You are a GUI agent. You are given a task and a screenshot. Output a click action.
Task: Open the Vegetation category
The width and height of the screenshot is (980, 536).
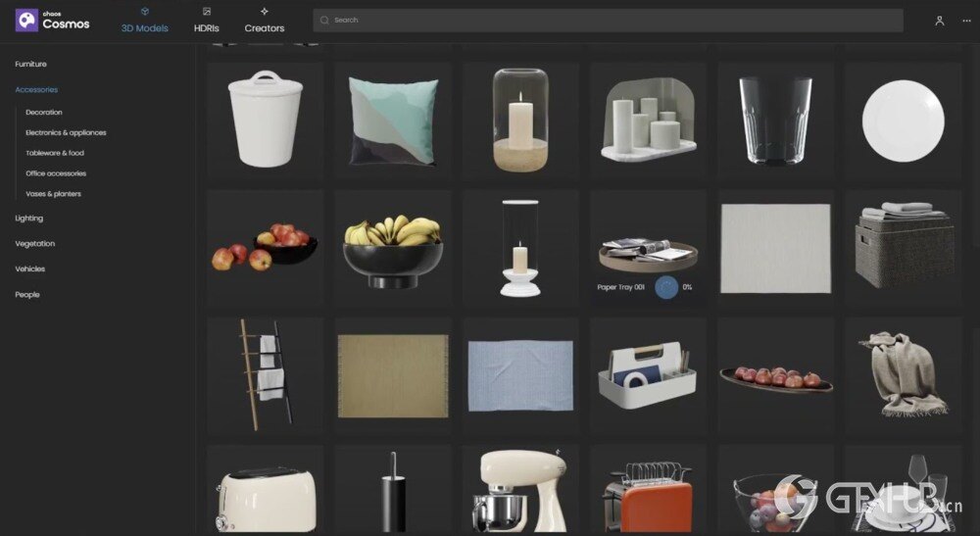point(35,243)
